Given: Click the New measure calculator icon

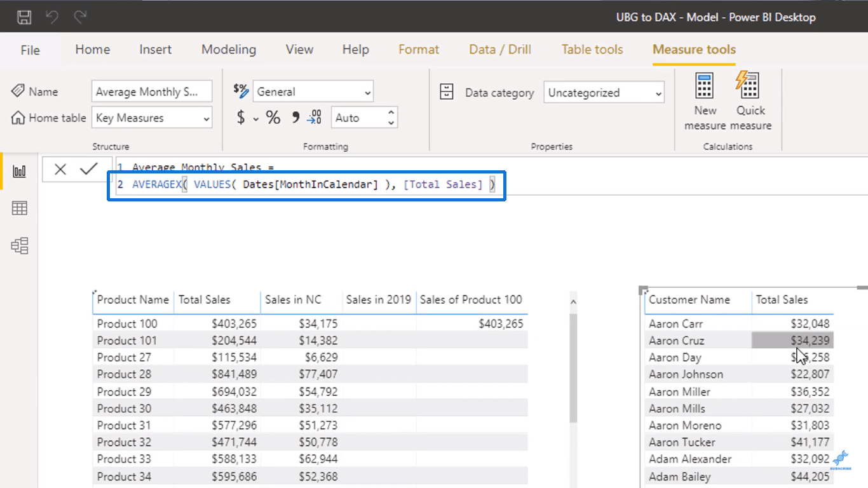Looking at the screenshot, I should tap(705, 86).
